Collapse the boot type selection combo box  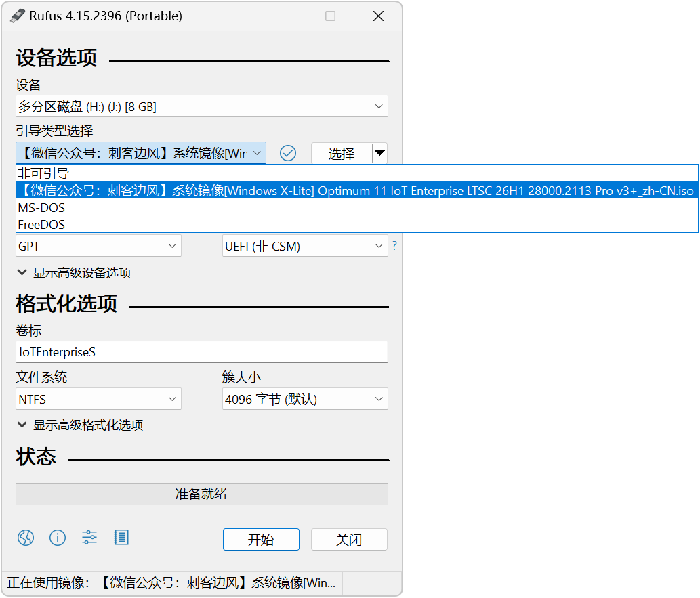[141, 153]
